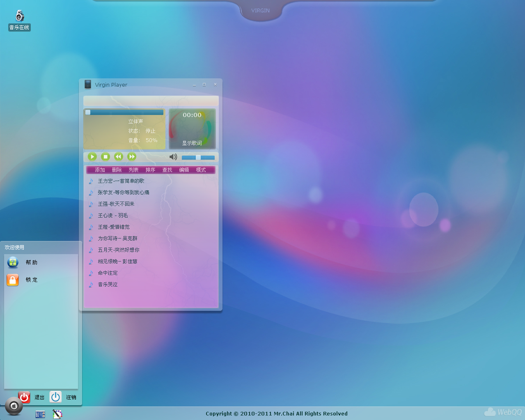Screen dimensions: 525x420
Task: Click the 欢迎使用 start menu header
Action: pyautogui.click(x=14, y=248)
